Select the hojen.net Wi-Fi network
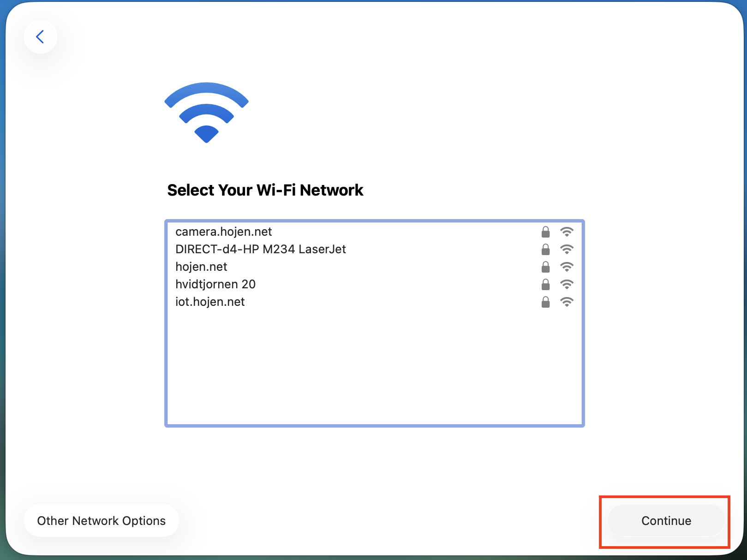747x560 pixels. pyautogui.click(x=202, y=267)
